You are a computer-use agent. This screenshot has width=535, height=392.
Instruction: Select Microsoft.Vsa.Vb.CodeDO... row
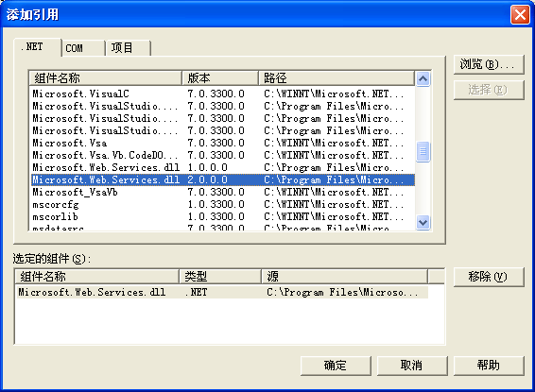[223, 155]
